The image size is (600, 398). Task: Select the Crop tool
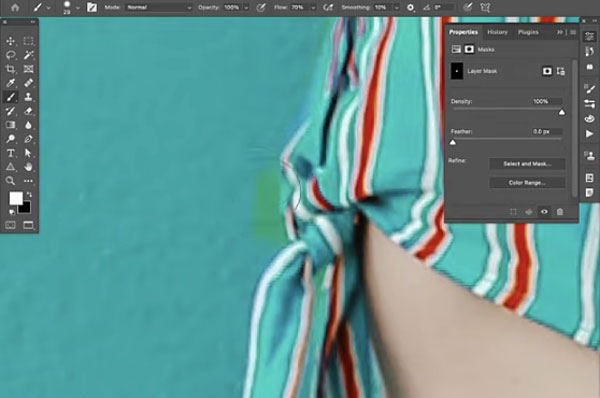coord(10,69)
